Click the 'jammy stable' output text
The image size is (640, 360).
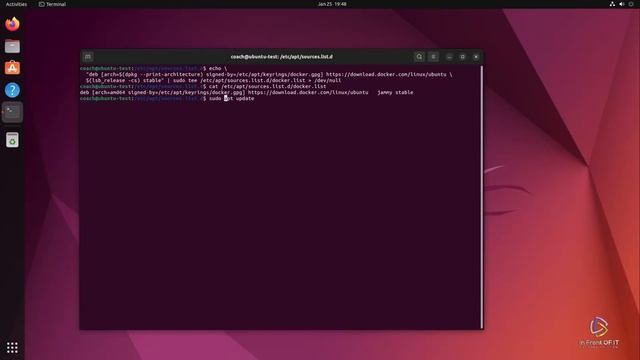click(x=395, y=93)
